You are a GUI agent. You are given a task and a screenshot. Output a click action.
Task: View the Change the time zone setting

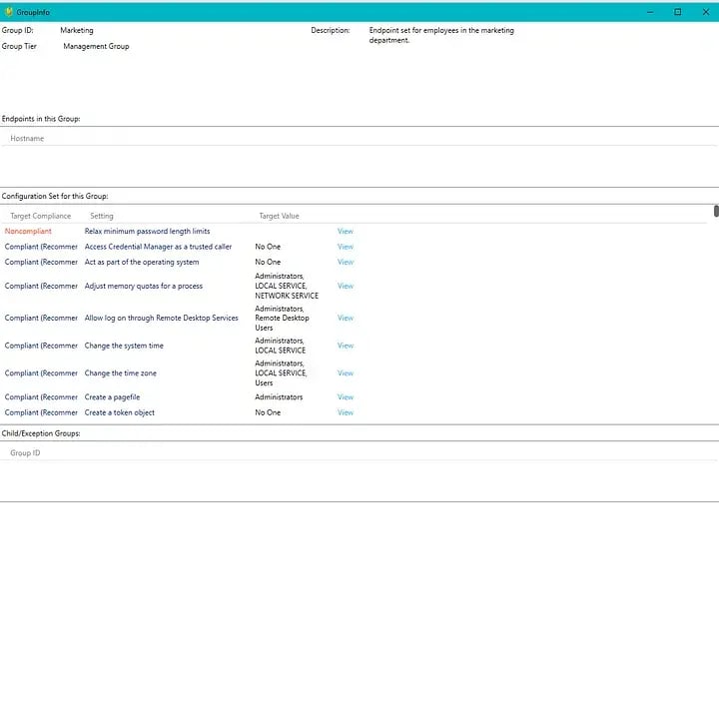[345, 373]
